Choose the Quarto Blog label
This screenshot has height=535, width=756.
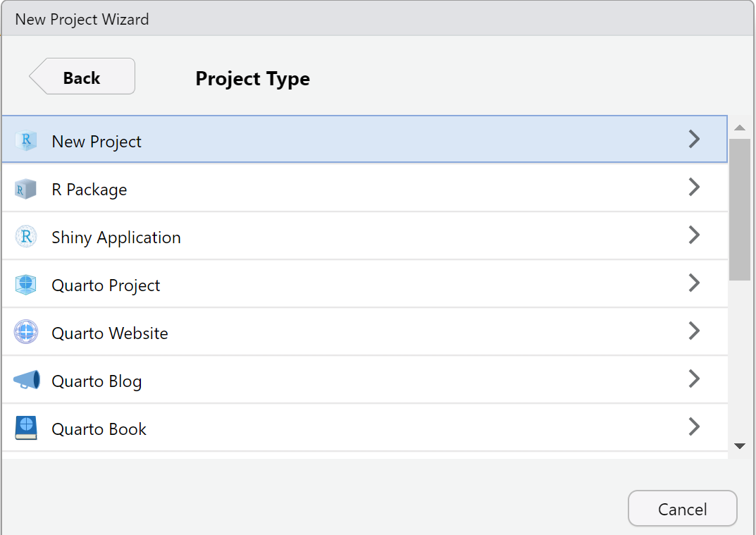[x=97, y=381]
